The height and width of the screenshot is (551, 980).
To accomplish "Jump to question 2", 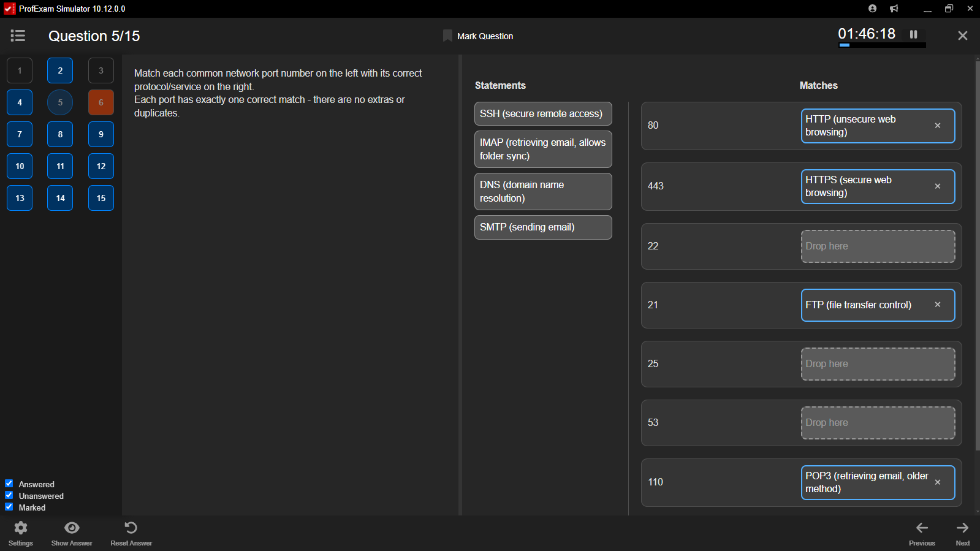I will pos(60,70).
